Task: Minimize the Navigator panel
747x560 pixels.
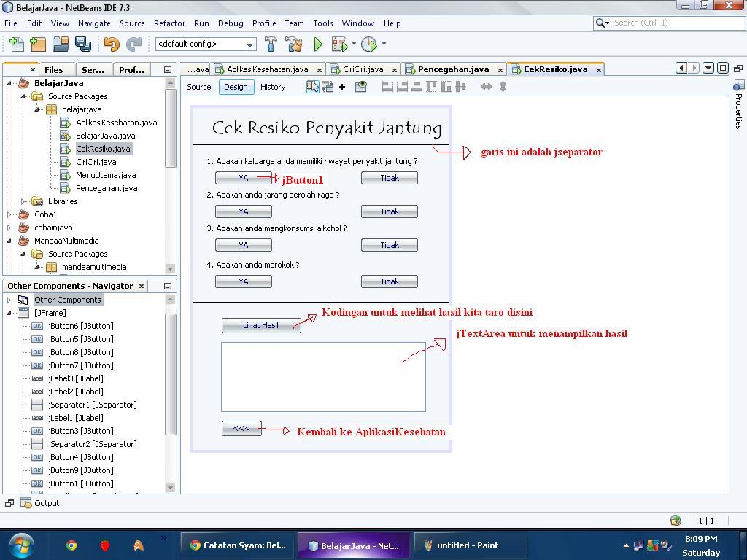Action: [168, 286]
